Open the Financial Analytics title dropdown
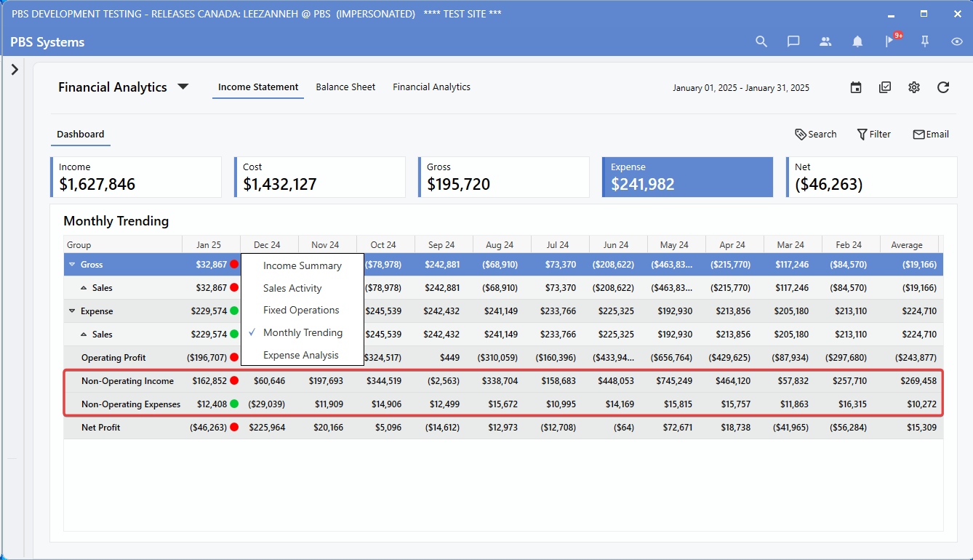Screen dimensions: 973x560 183,87
